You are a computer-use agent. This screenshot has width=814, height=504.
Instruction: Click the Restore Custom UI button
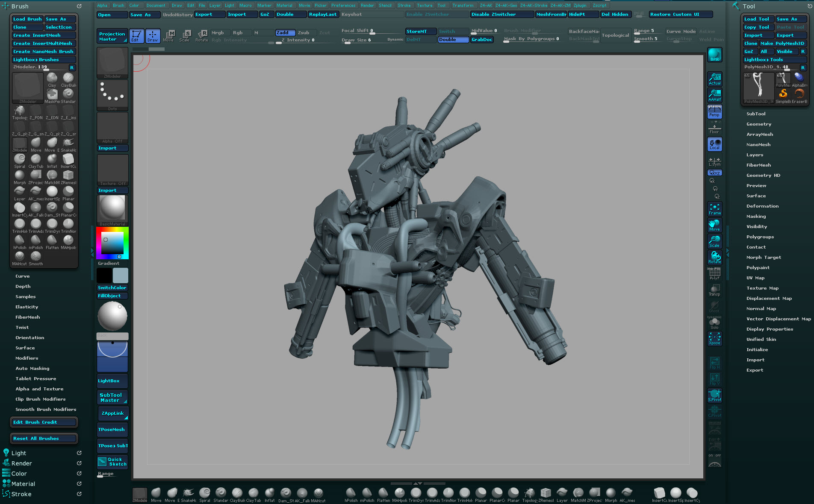coord(675,15)
